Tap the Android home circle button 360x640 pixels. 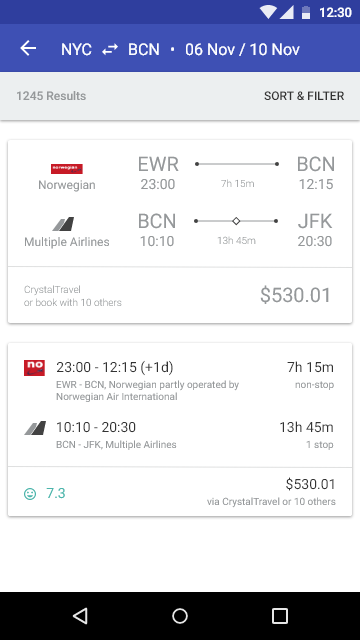click(180, 616)
